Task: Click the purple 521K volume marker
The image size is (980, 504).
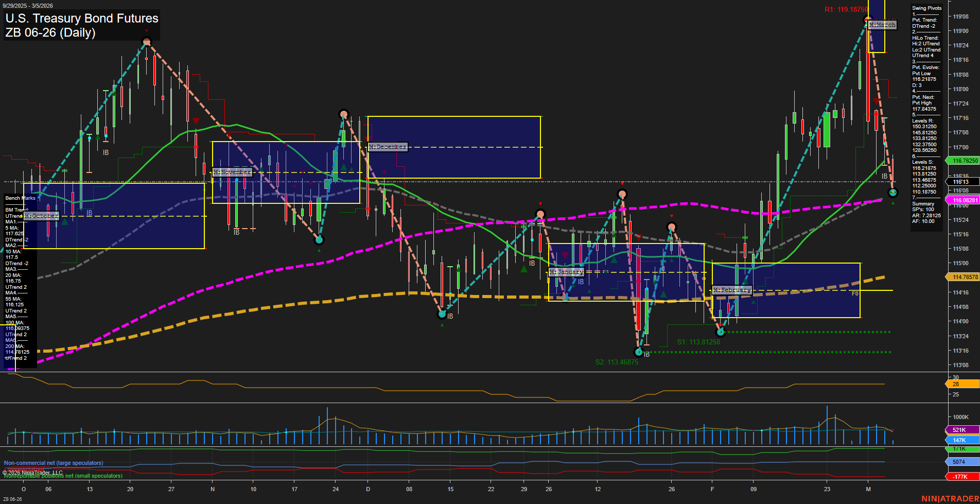Action: click(x=962, y=429)
